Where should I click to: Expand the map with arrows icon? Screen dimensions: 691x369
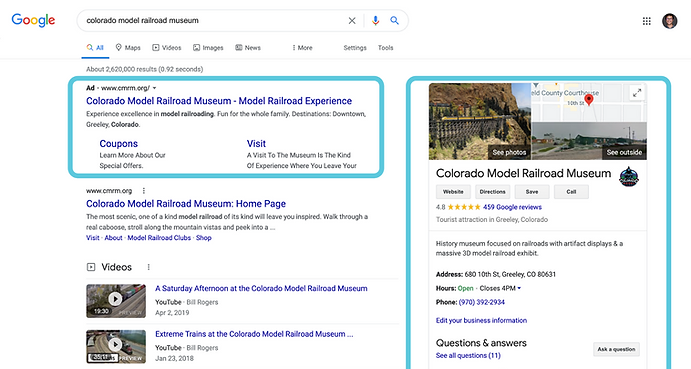[637, 93]
